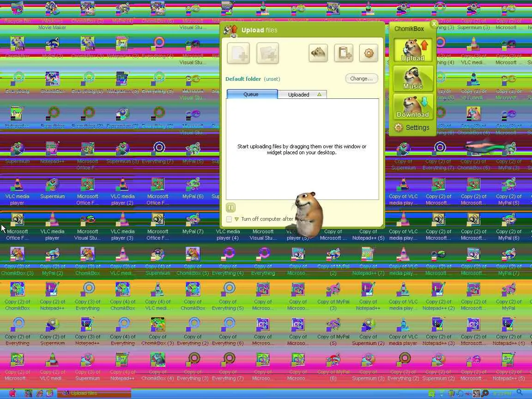Select the Copy (3) of Everything icon
Viewport: 532px width, 399px height.
tap(88, 297)
